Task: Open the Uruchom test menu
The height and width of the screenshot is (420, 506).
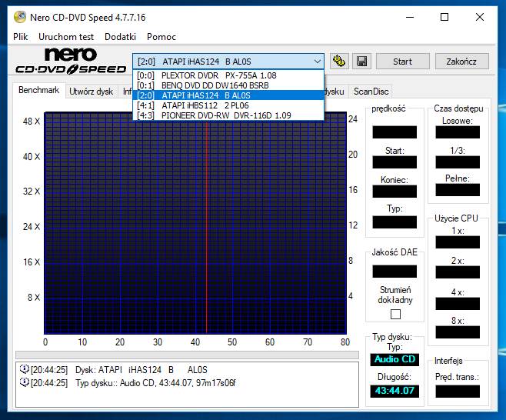Action: (66, 37)
